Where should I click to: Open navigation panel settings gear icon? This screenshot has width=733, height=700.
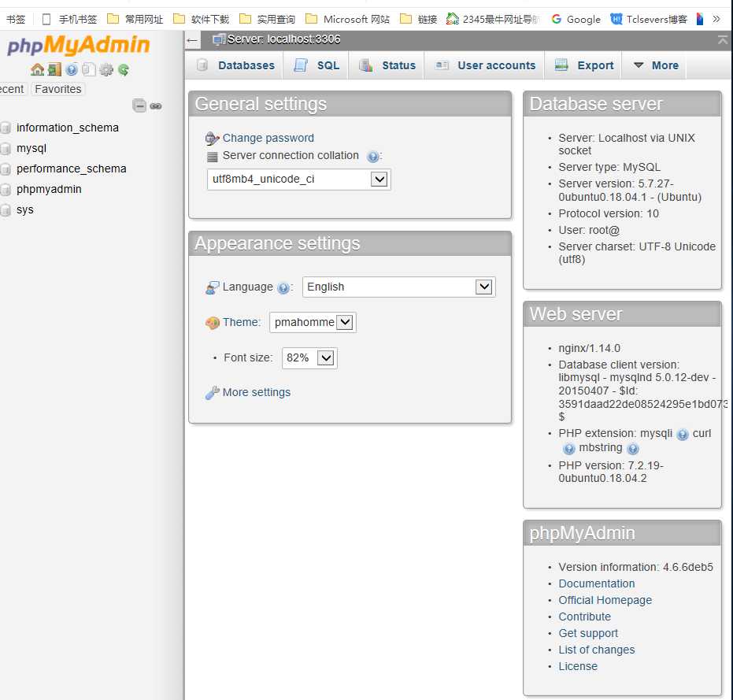106,69
